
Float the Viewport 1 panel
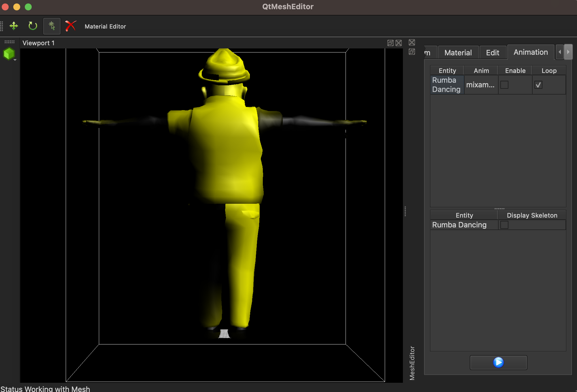coord(390,43)
